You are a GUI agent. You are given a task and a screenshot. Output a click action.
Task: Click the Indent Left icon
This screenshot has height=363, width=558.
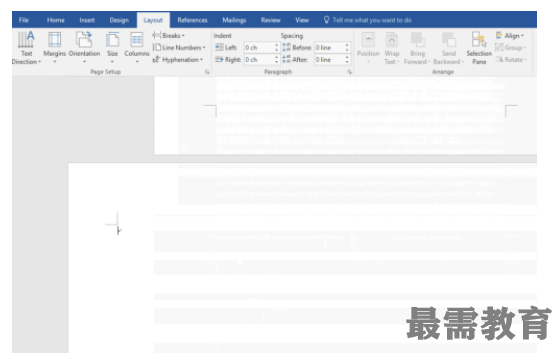tap(219, 47)
